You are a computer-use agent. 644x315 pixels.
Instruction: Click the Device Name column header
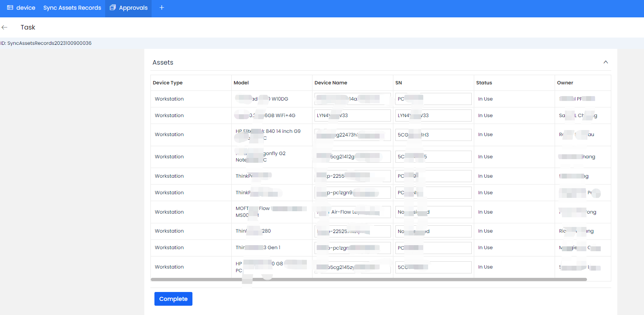(331, 83)
